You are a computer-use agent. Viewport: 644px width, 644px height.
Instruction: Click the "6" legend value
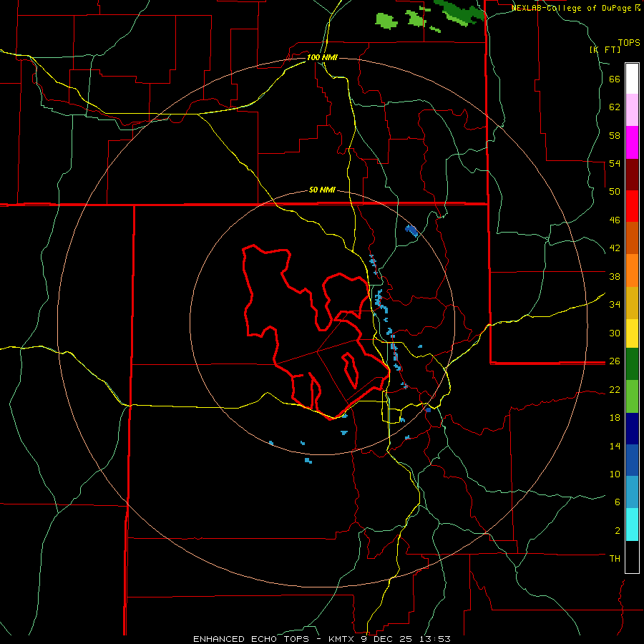618,502
